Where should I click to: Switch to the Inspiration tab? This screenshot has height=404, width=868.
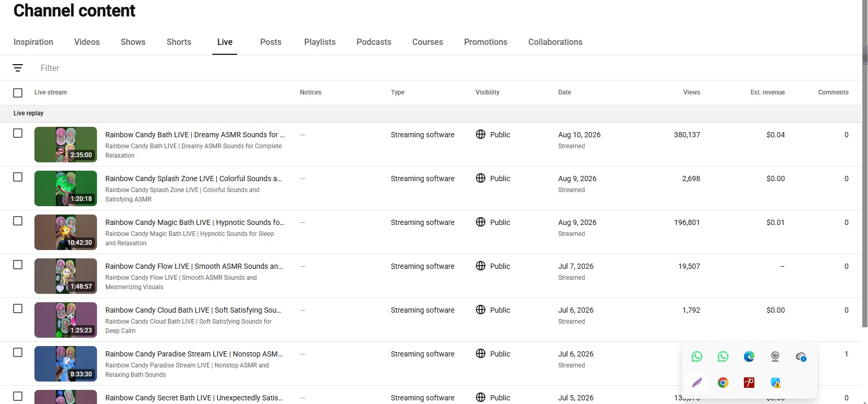[33, 42]
